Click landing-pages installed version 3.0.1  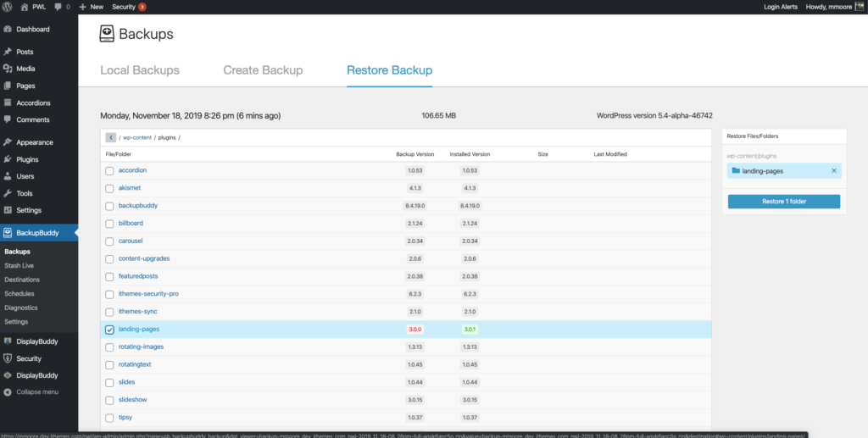pos(470,330)
